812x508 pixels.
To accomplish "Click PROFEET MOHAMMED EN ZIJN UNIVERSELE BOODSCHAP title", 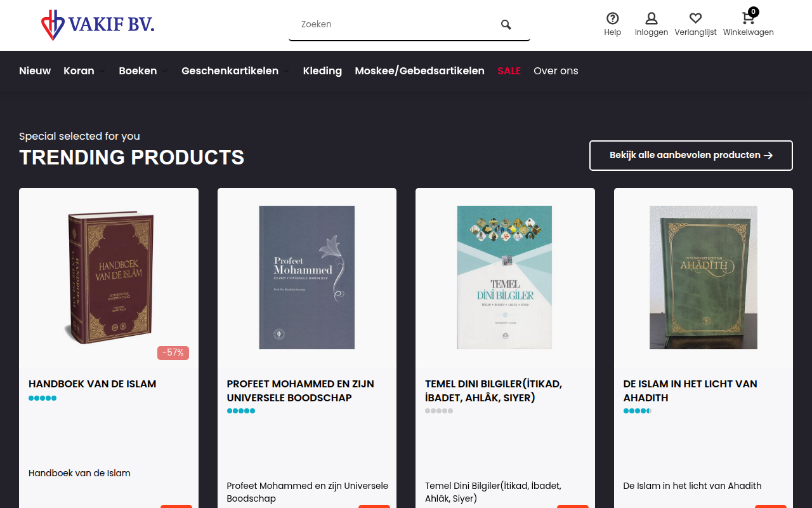I will (x=300, y=391).
